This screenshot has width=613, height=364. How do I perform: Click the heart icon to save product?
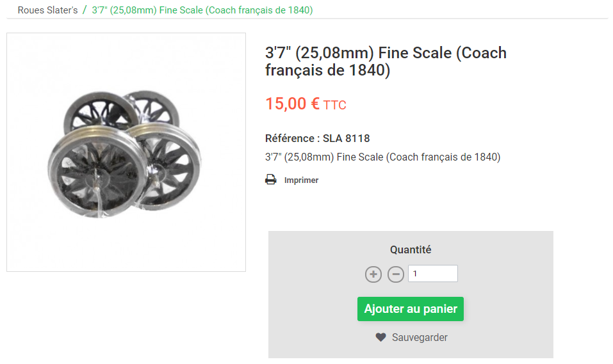(x=380, y=337)
